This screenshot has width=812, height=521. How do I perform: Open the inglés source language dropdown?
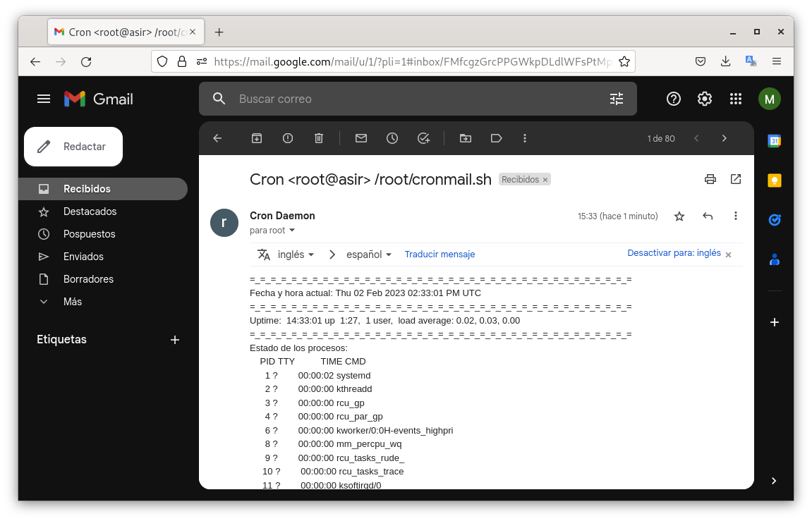[296, 255]
